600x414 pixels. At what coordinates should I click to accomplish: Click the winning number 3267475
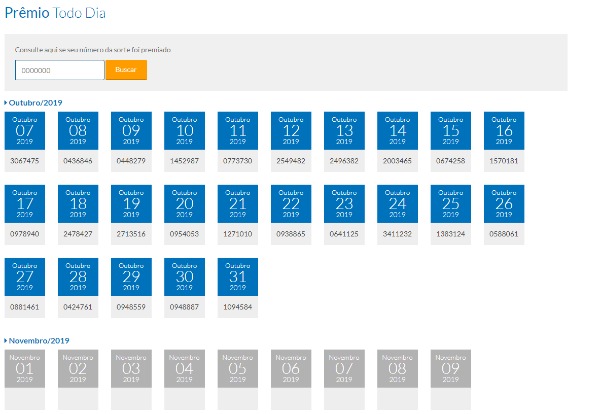(x=25, y=160)
